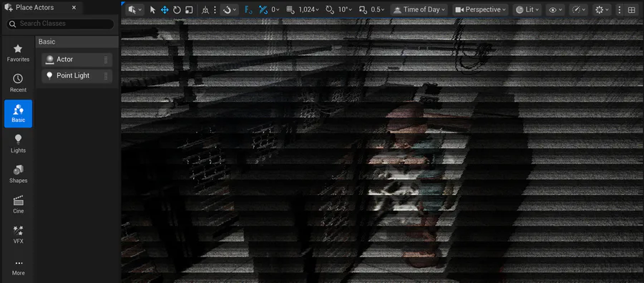Open the Lights category in sidebar
This screenshot has height=283, width=644.
(x=18, y=144)
